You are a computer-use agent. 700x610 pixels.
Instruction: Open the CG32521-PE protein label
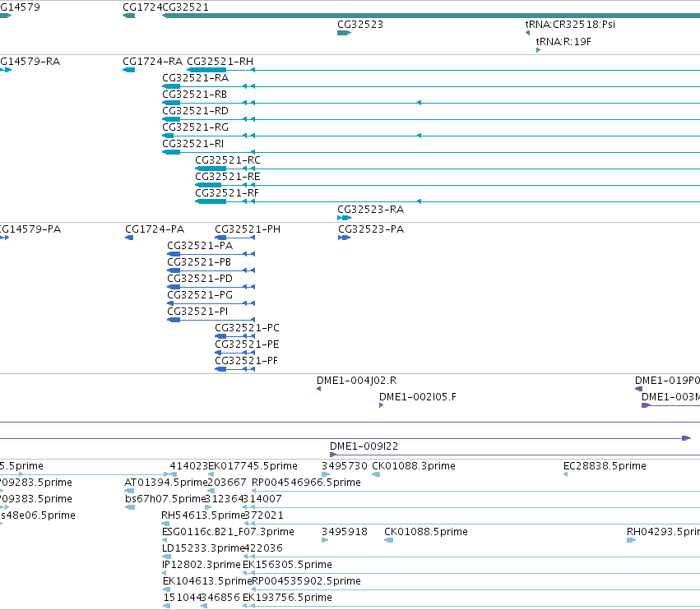tap(247, 344)
